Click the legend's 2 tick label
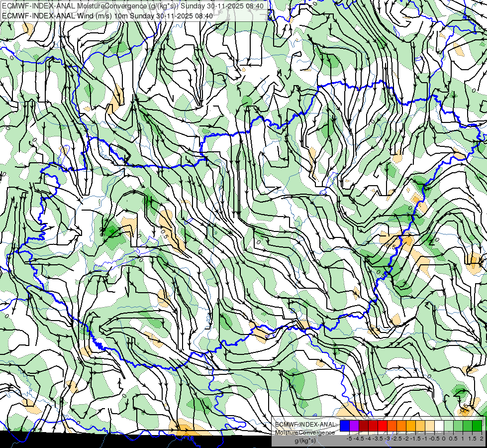The width and height of the screenshot is (487, 448). tap(482, 439)
